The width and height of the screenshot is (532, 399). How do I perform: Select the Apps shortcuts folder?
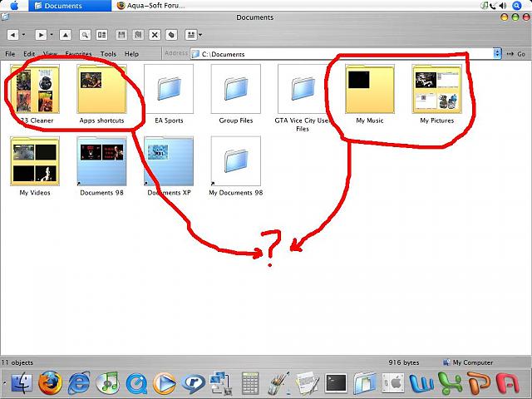101,94
